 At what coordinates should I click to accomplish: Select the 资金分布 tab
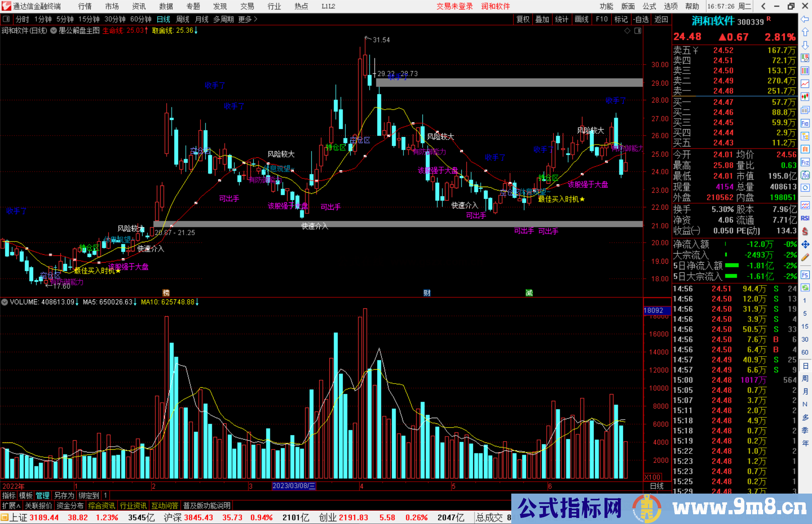[70, 506]
